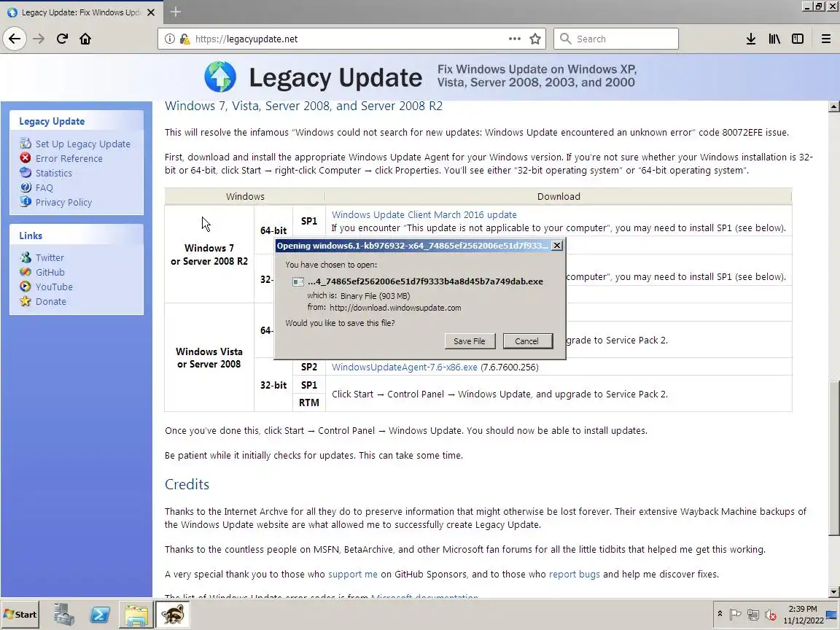
Task: Open the support me link
Action: [x=352, y=574]
